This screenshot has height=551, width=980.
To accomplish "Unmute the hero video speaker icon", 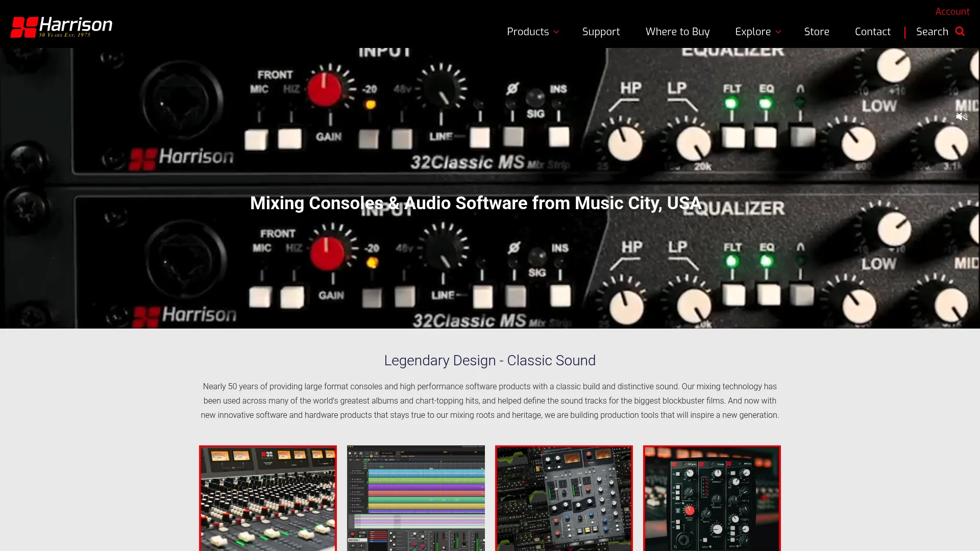I will pyautogui.click(x=962, y=117).
